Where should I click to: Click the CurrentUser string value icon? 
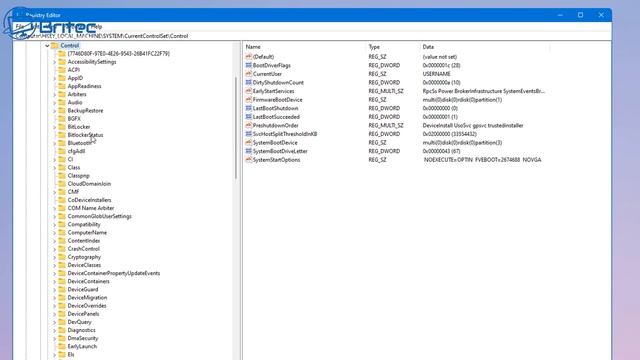[249, 74]
